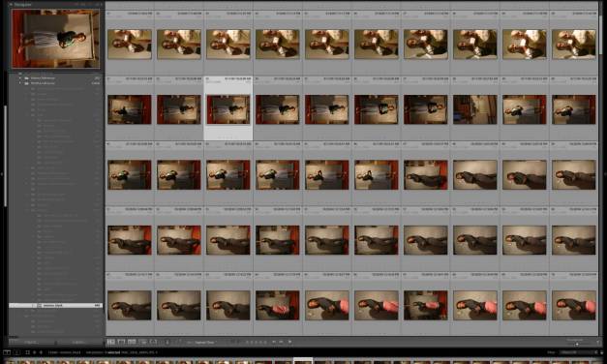607x364 pixels.
Task: Select the highlighted folder in left panel
Action: [56, 306]
